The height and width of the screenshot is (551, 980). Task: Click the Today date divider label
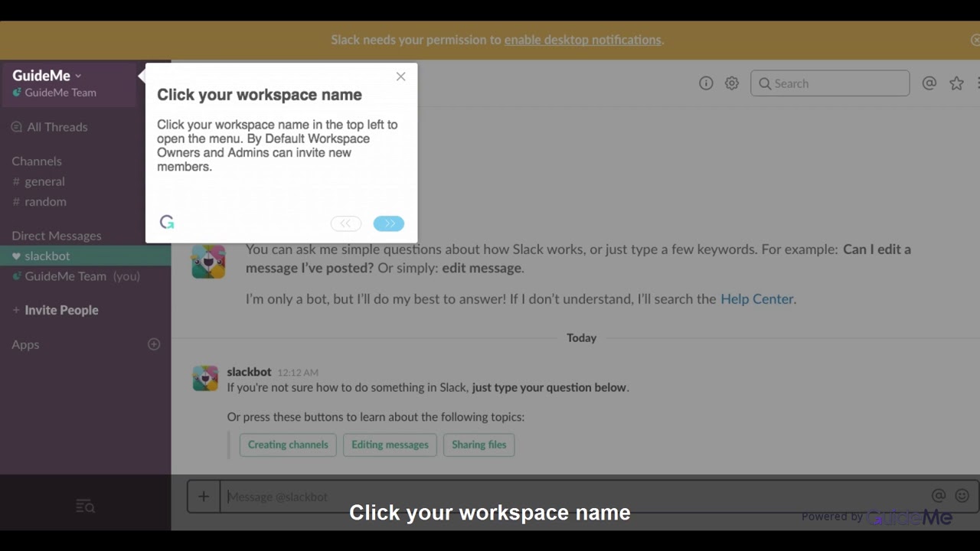click(581, 337)
